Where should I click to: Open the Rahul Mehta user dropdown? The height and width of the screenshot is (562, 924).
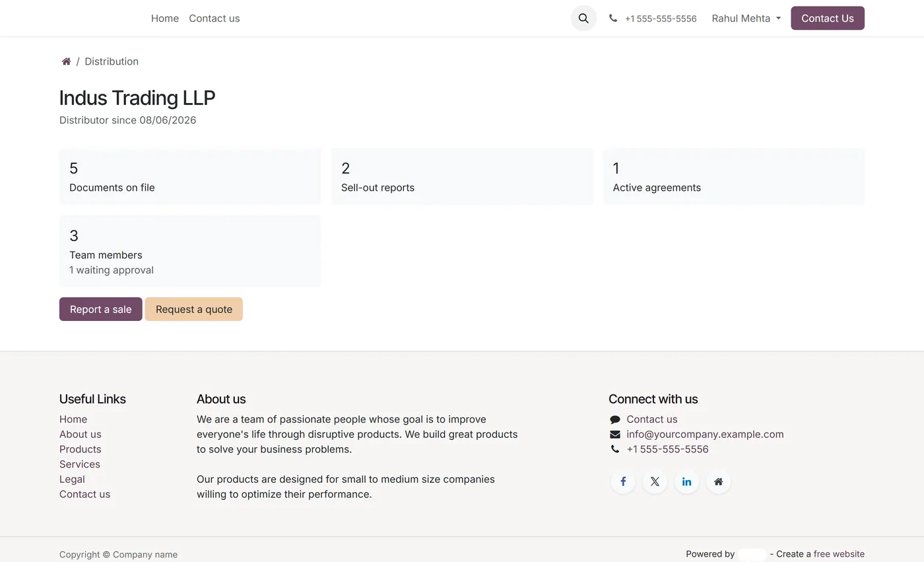point(746,18)
